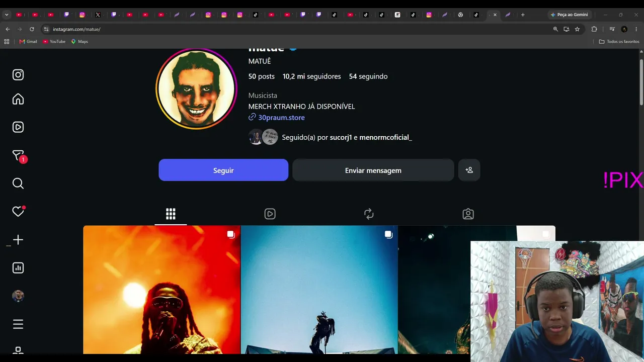
Task: Open the red concert post thumbnail
Action: tap(162, 290)
